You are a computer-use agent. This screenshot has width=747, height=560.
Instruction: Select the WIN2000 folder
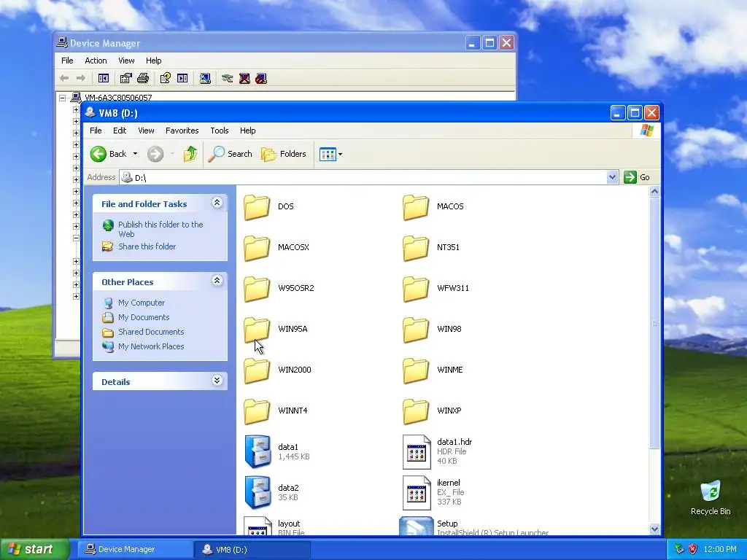coord(277,370)
